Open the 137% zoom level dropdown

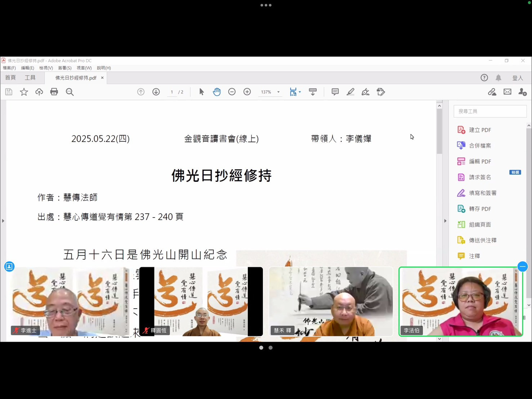pos(278,92)
